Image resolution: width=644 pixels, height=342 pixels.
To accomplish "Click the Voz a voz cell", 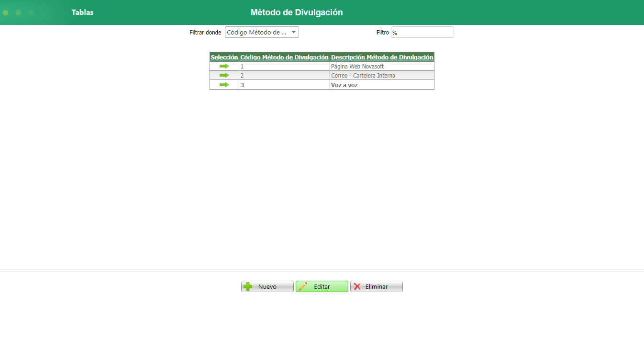I will click(x=382, y=85).
